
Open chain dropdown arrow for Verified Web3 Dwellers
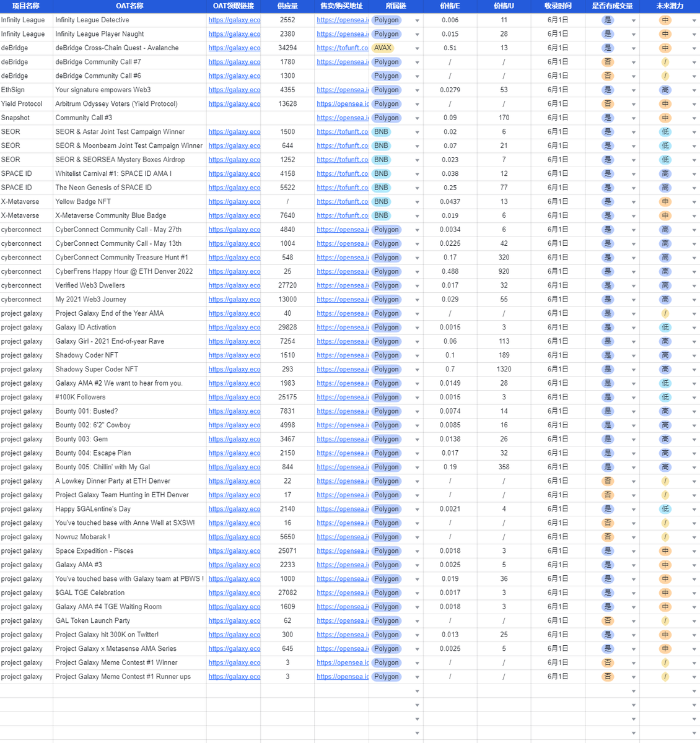[417, 286]
